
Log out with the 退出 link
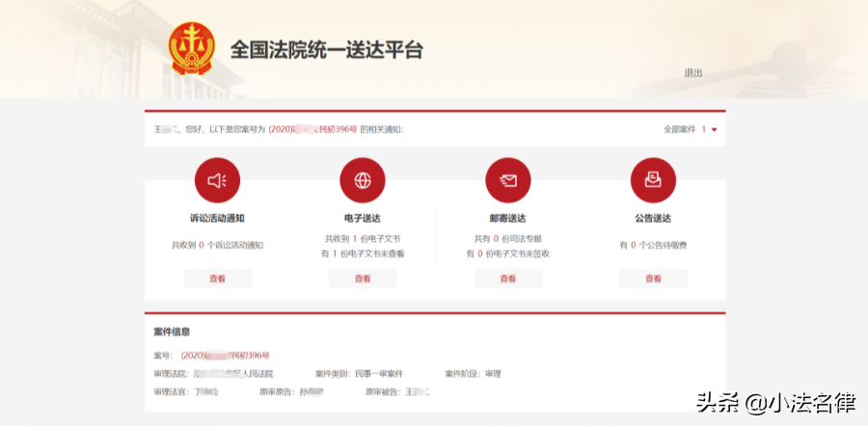coord(693,72)
